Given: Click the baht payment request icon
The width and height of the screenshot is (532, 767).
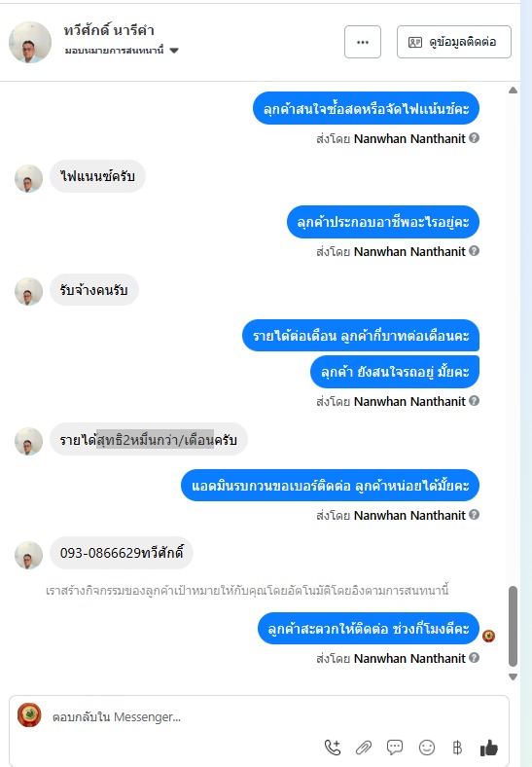Looking at the screenshot, I should click(457, 748).
